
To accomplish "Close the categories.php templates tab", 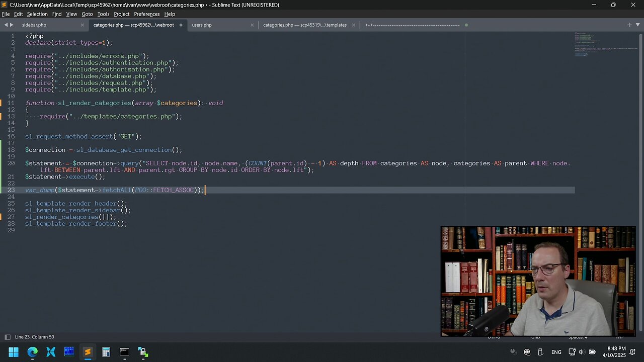I will pos(354,25).
